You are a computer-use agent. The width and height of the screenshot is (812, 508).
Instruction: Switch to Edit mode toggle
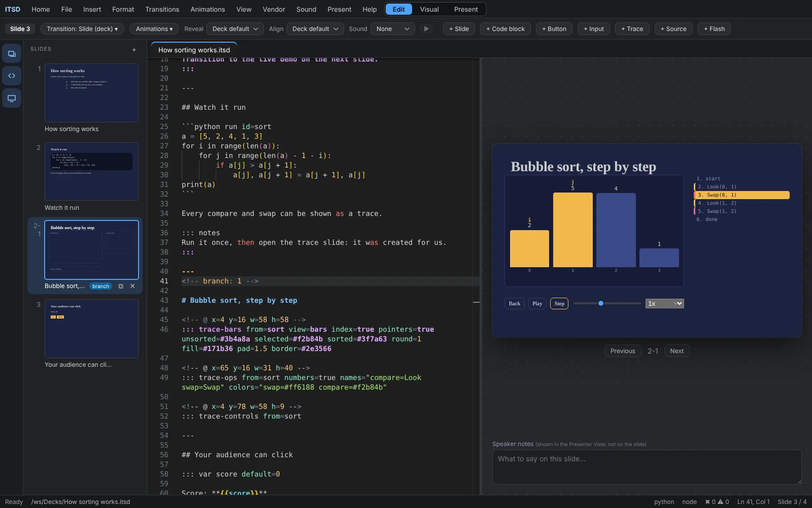(x=399, y=9)
